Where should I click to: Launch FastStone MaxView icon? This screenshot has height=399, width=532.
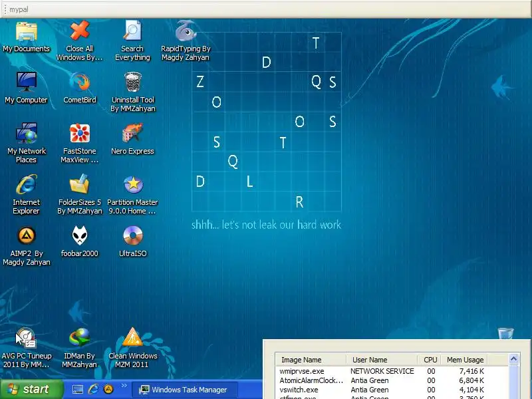tap(79, 143)
